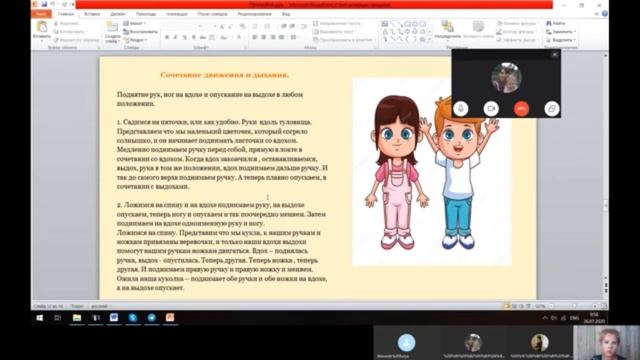640x360 pixels.
Task: Toggle italic (К) formatting
Action: pyautogui.click(x=175, y=37)
